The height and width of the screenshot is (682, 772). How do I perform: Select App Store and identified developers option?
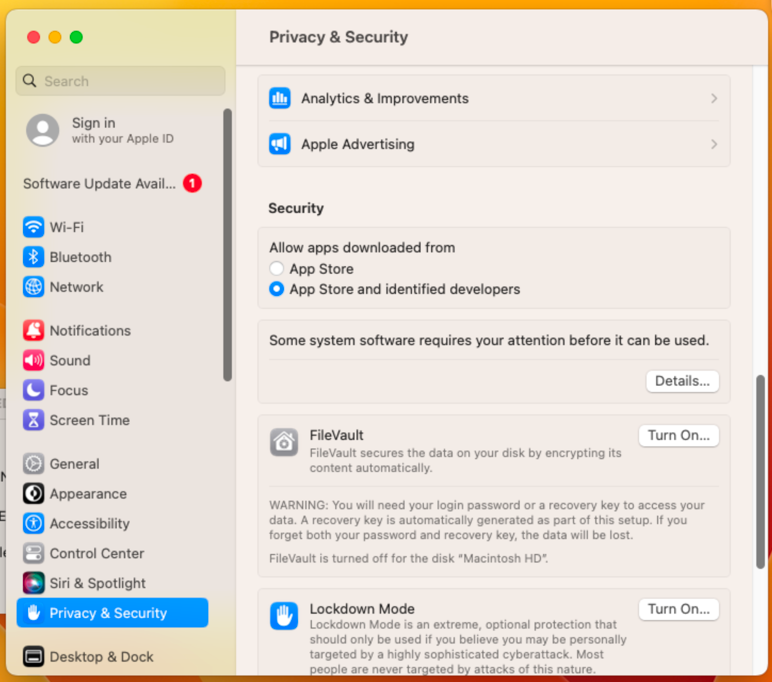(277, 289)
